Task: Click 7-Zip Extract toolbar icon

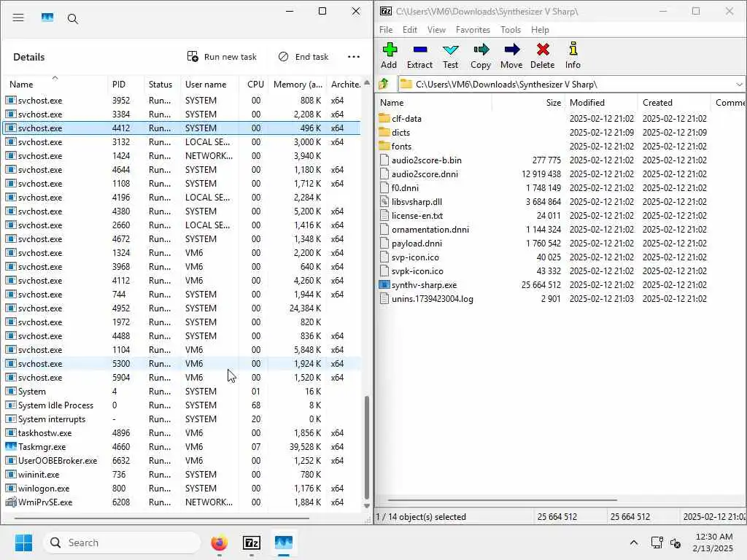Action: pos(419,55)
